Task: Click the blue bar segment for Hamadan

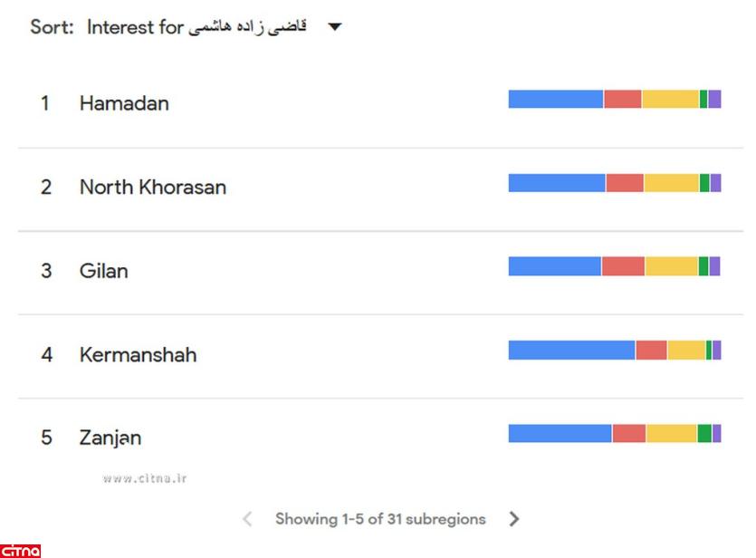Action: click(555, 100)
